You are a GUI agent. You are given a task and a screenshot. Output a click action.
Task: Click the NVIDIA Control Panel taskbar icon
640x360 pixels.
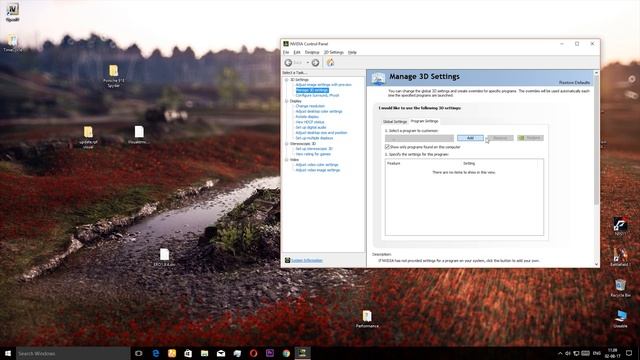302,353
